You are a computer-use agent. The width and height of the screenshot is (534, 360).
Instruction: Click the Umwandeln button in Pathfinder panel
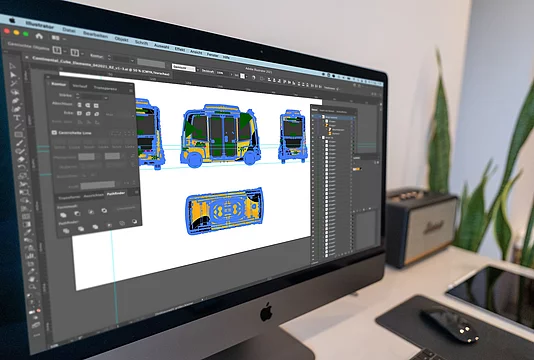click(126, 208)
